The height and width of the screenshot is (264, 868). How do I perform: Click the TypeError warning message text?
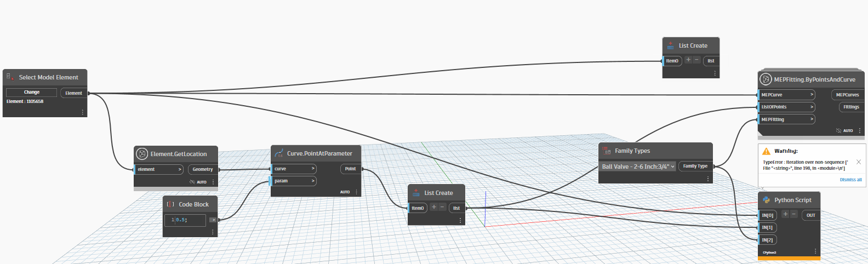[805, 165]
